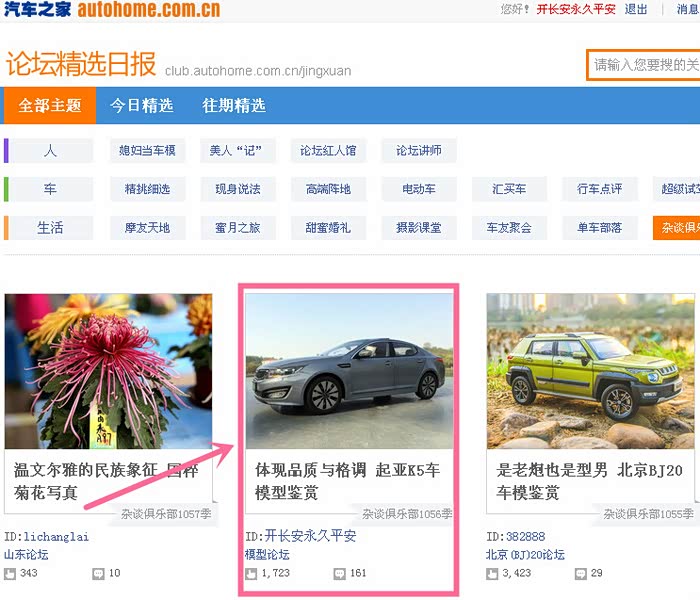Choose the 媳妇当车模 topic tag
This screenshot has height=600, width=700.
coord(147,150)
